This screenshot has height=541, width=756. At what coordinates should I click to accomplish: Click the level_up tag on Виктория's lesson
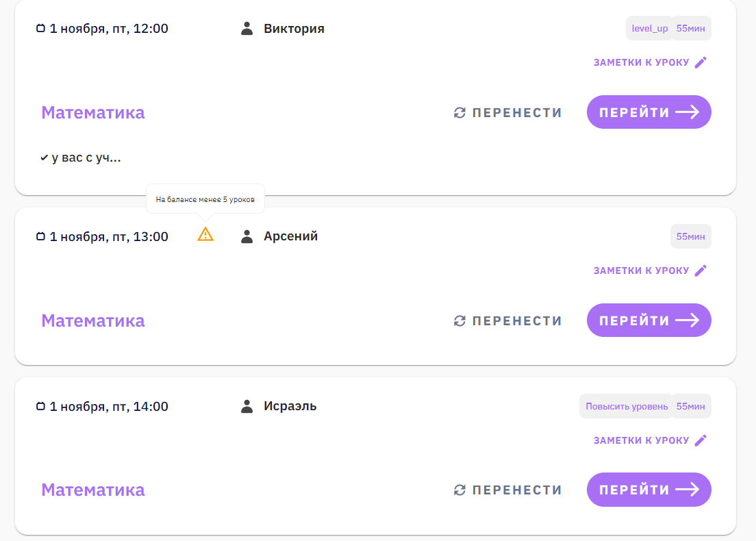pyautogui.click(x=649, y=29)
